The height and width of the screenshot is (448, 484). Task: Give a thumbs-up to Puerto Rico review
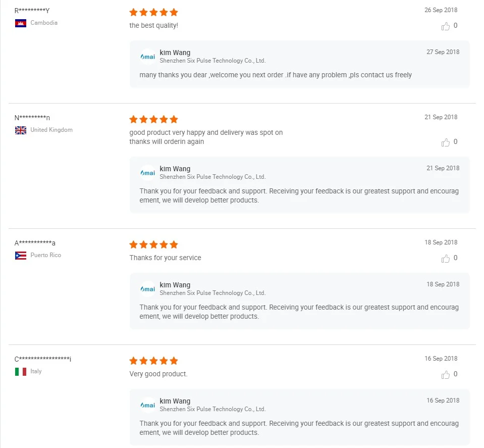446,259
